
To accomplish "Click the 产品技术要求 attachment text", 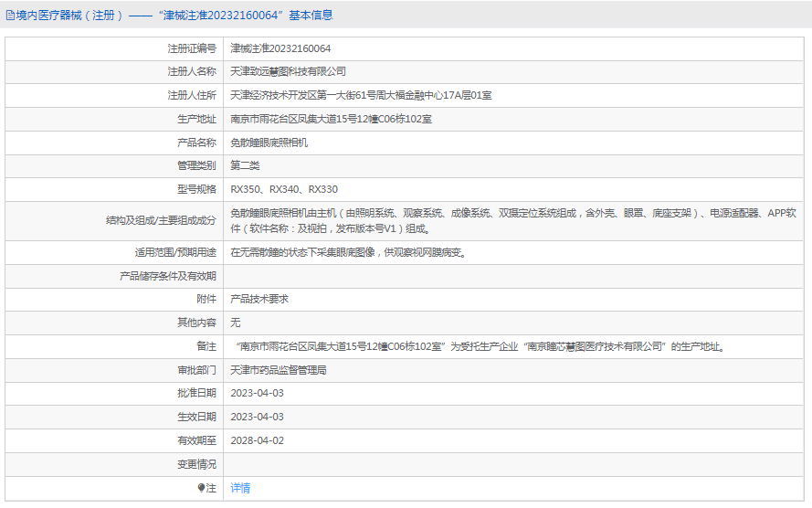I will click(259, 299).
